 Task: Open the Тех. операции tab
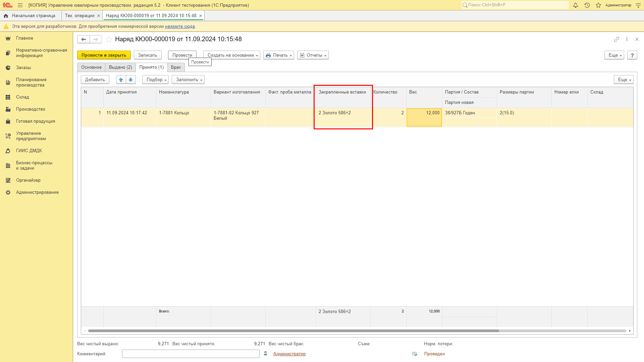(x=80, y=16)
